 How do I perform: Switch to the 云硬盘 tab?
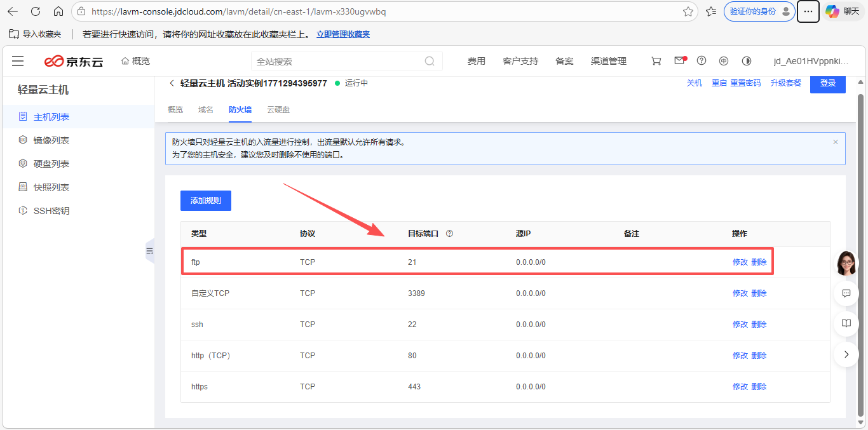(278, 110)
